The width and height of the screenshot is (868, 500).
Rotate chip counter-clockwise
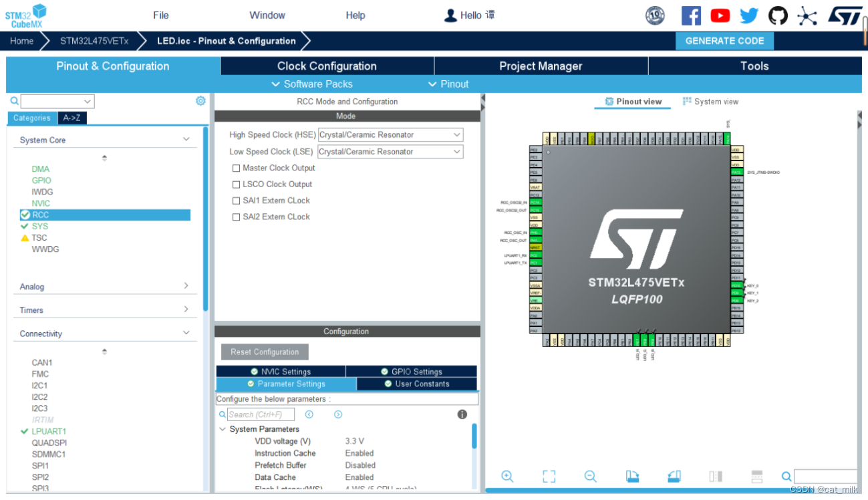coord(674,477)
